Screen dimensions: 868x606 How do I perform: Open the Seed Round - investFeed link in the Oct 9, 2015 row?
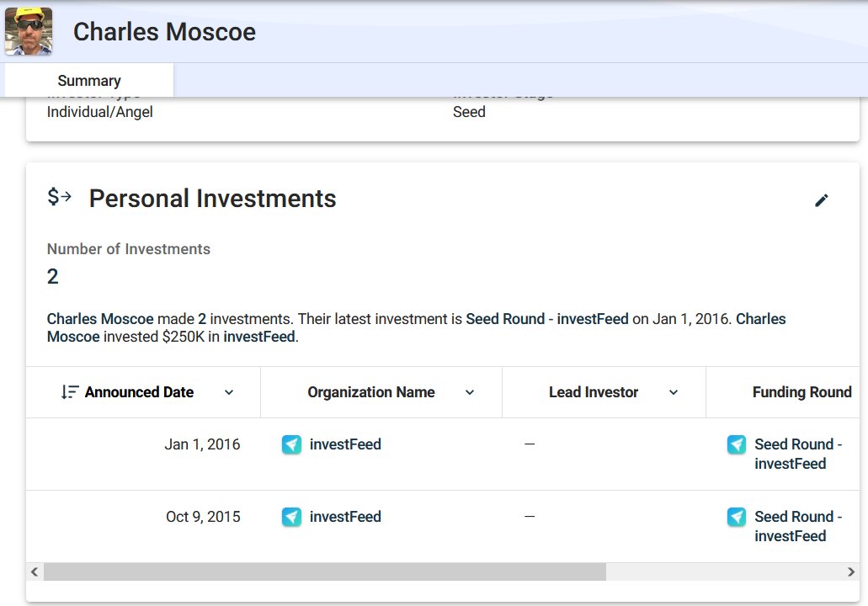(798, 526)
